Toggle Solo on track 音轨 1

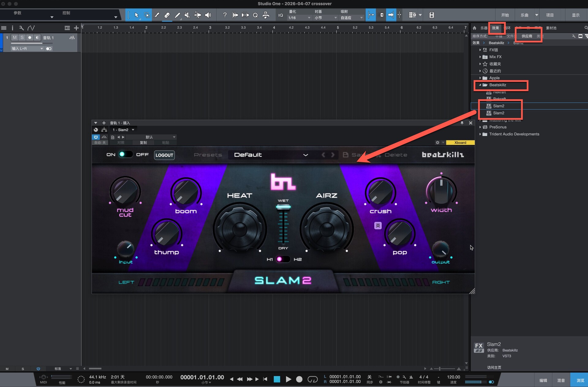[x=22, y=38]
